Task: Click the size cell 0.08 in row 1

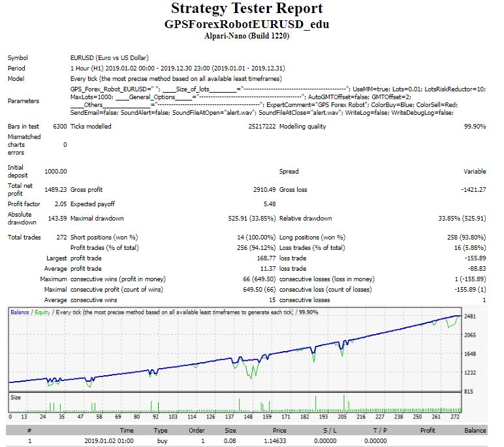Action: click(230, 441)
